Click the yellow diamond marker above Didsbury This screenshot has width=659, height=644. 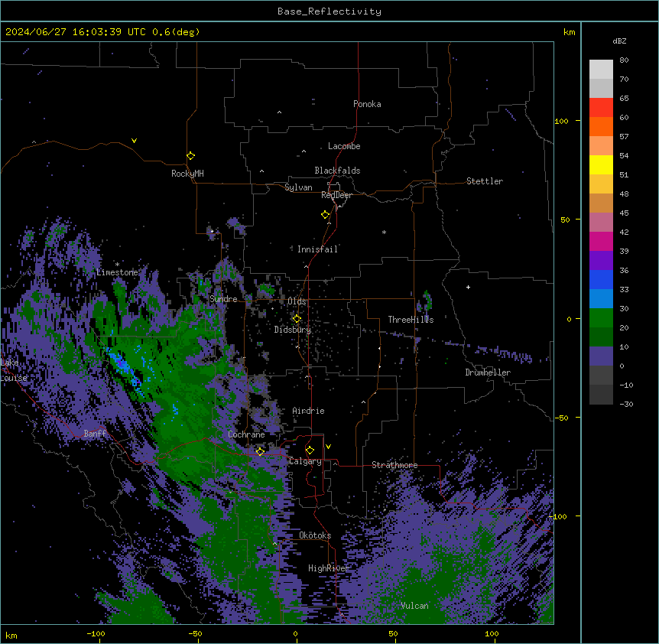tap(297, 319)
